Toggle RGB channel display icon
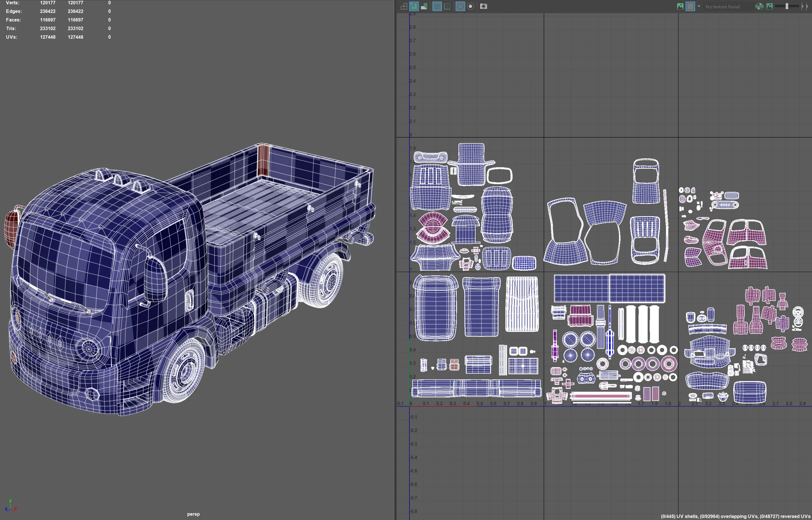Screen dimensions: 812x520 point(759,6)
